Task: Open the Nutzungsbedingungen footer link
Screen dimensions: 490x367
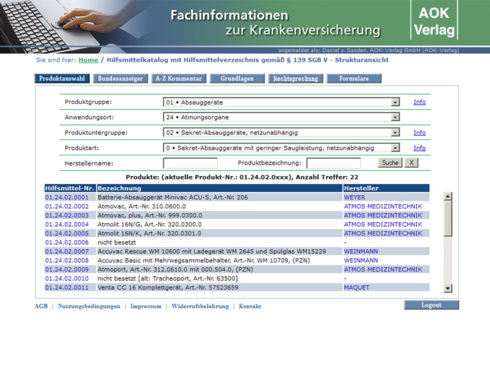Action: [x=89, y=306]
